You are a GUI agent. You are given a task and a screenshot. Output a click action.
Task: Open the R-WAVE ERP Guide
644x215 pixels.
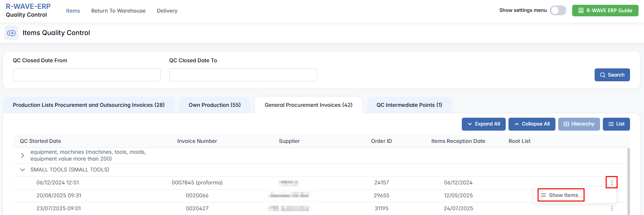pos(605,11)
